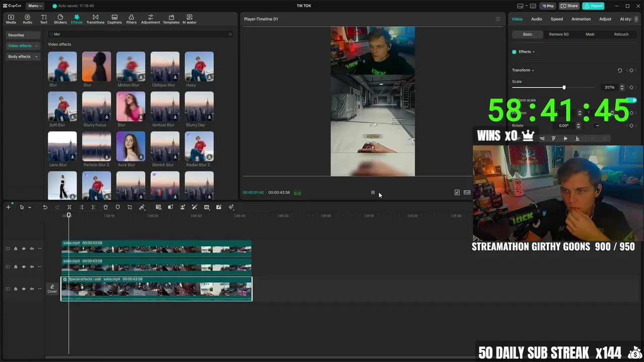Click the audio waveform icon in timeline toolbar
Screen dimensions: 644x362
pos(231,207)
